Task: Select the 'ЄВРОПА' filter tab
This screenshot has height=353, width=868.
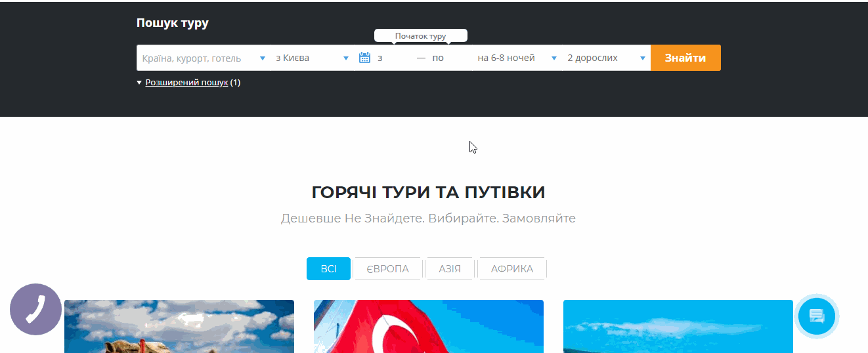Action: (x=387, y=268)
